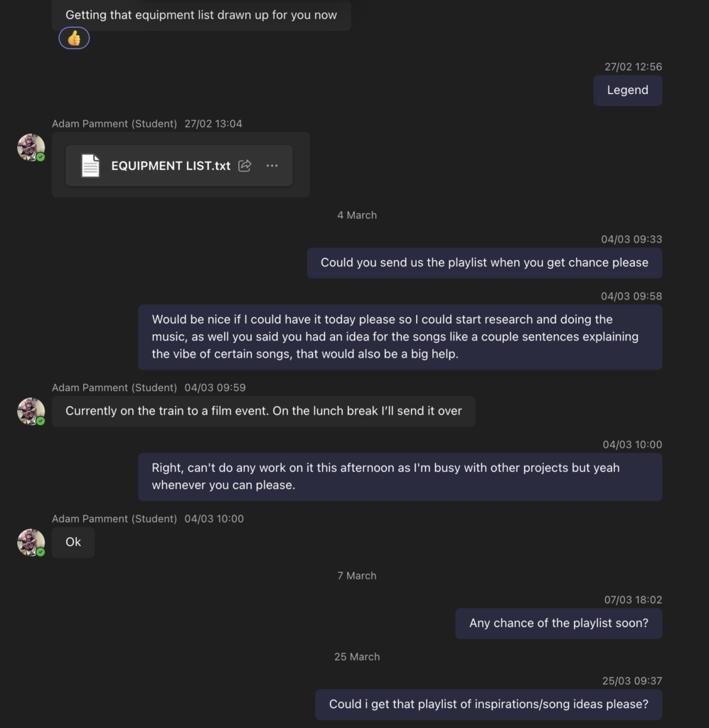Select 'Could you send us the playlist' message

[484, 262]
